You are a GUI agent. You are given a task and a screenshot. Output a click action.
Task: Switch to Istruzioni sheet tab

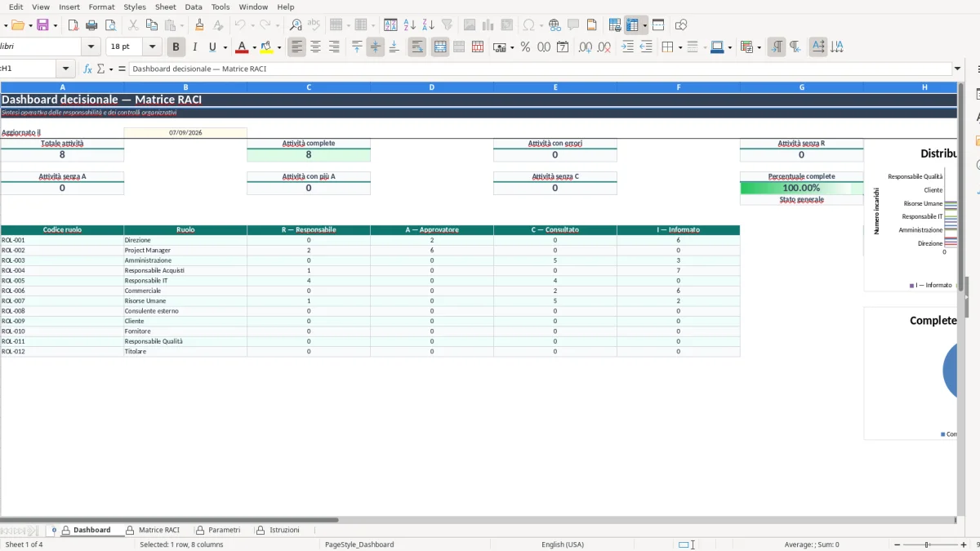point(278,530)
